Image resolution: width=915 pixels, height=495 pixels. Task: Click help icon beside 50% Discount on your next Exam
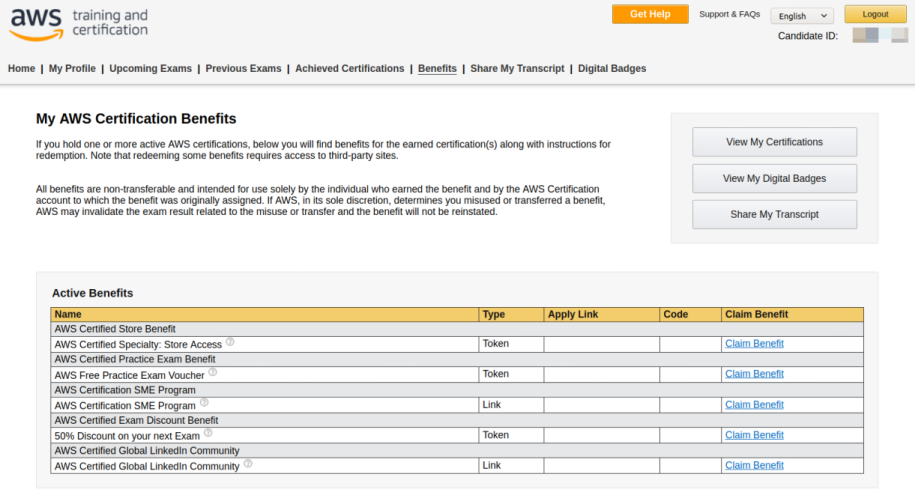point(208,433)
